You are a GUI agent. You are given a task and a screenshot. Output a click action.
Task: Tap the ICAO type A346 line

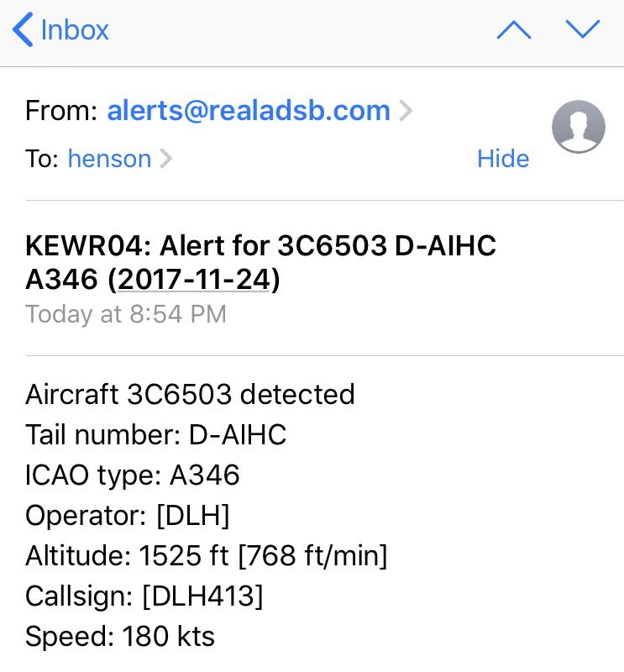pos(133,475)
